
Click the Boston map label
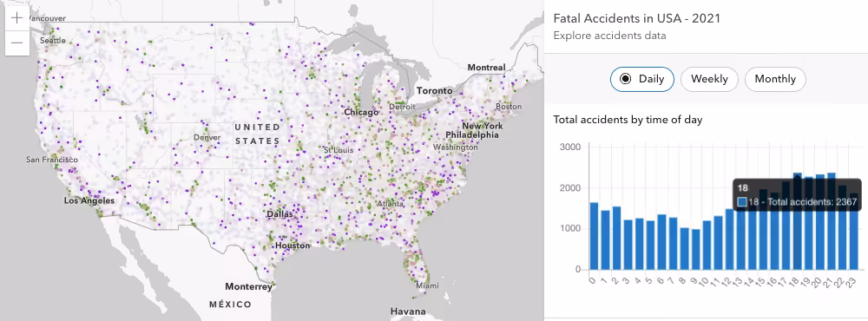tap(509, 106)
